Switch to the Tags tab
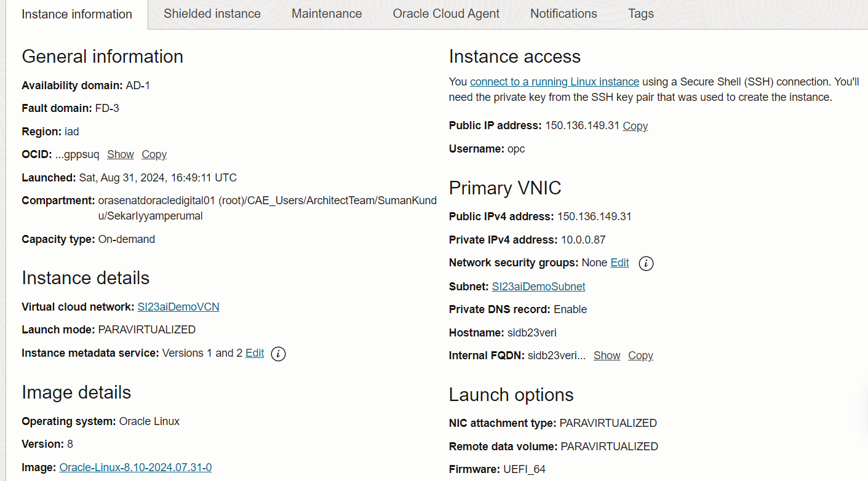868x481 pixels. pyautogui.click(x=640, y=14)
